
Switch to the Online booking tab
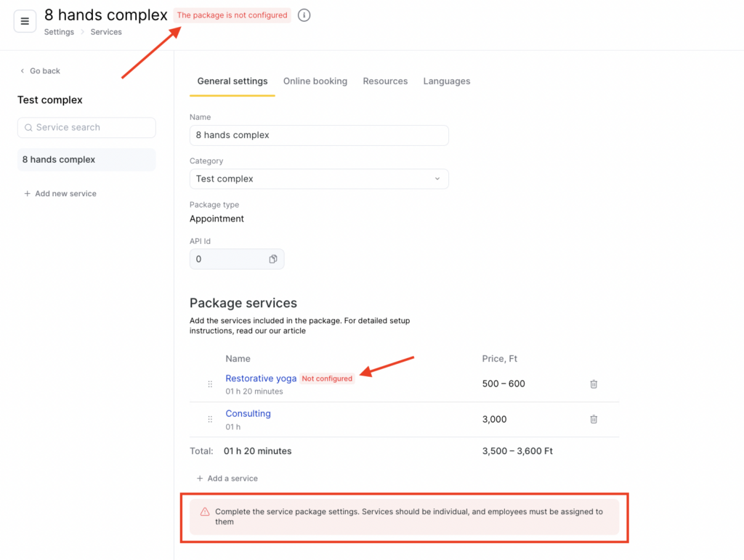tap(315, 81)
